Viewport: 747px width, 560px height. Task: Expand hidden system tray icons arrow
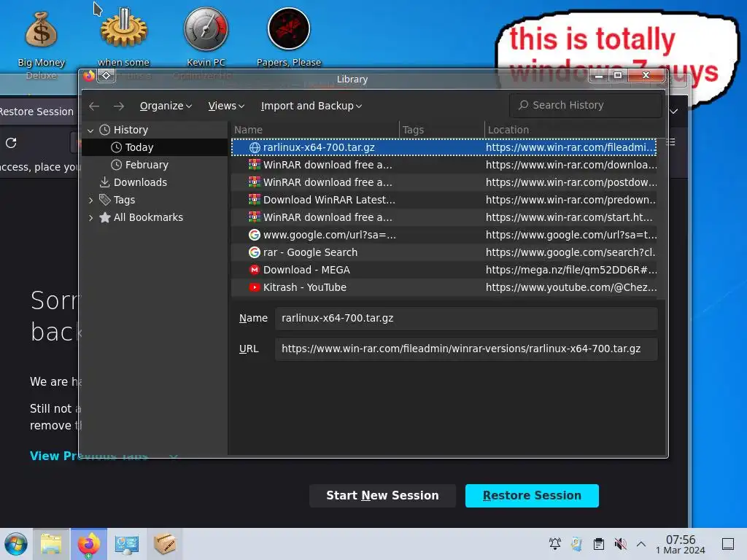point(641,544)
